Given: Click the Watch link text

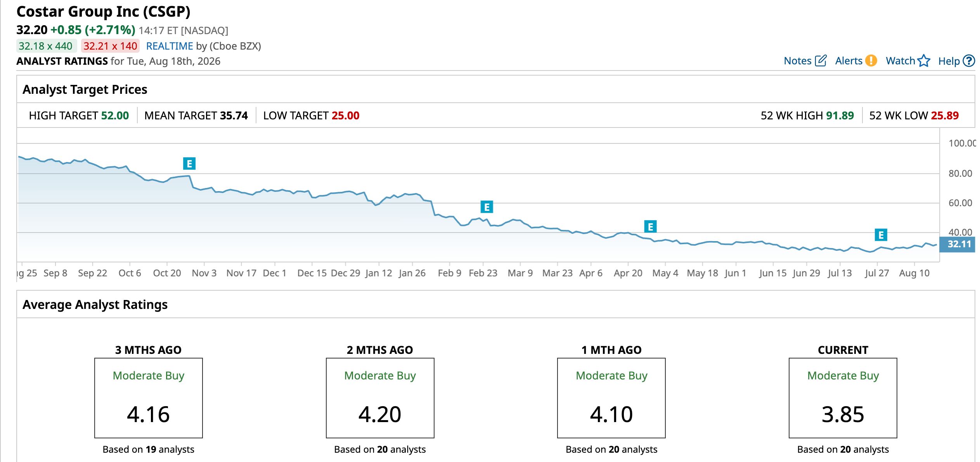Looking at the screenshot, I should click(900, 61).
